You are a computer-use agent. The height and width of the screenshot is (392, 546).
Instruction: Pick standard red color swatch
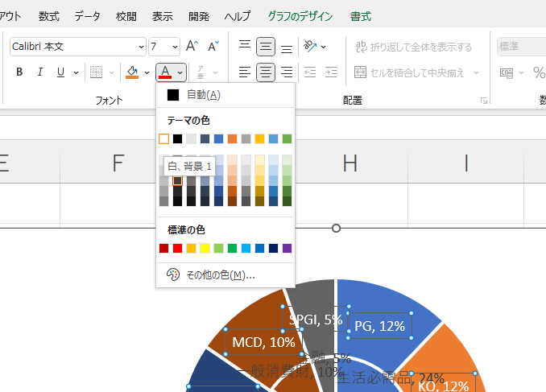pos(178,248)
